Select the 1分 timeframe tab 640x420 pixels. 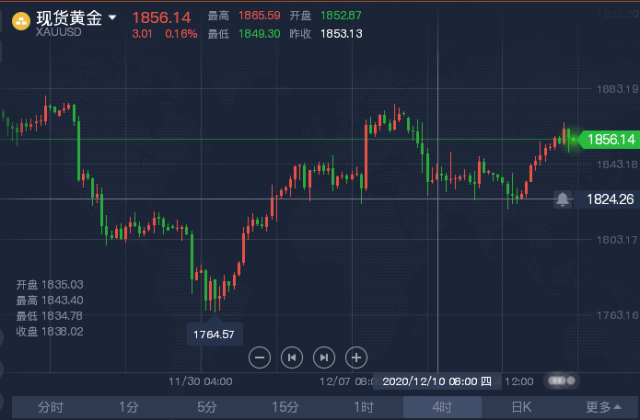[x=129, y=407]
